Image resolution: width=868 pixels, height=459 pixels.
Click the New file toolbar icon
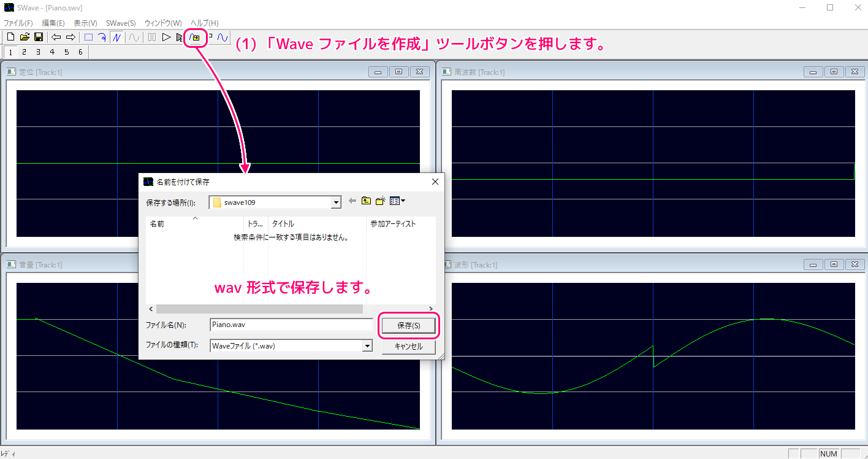point(10,37)
